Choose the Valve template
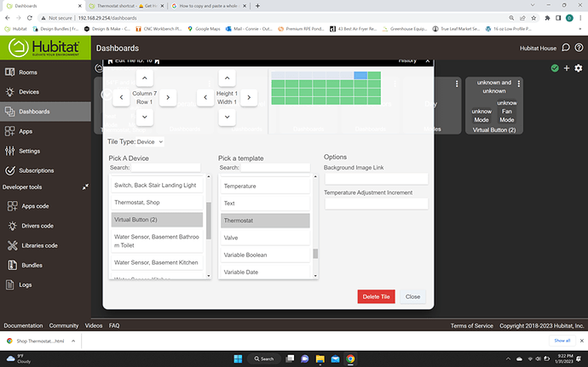The height and width of the screenshot is (367, 588). (265, 238)
